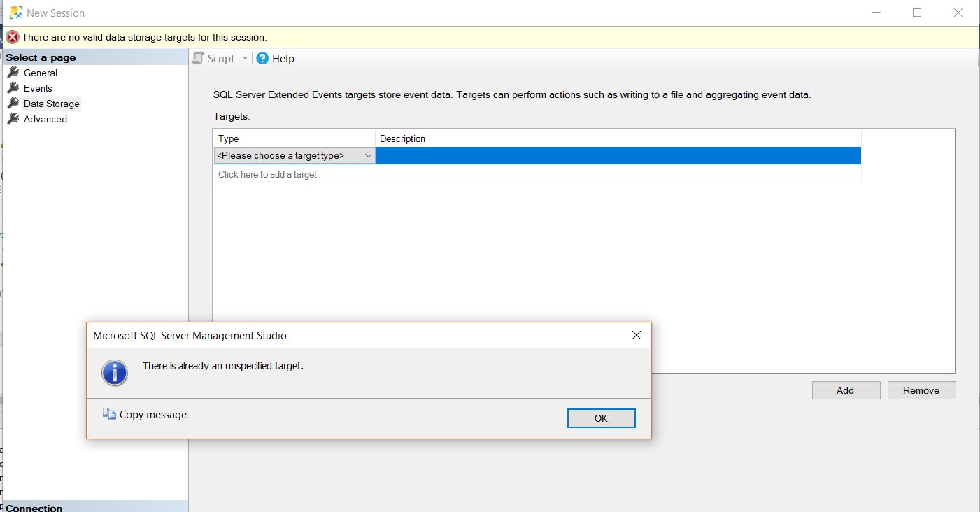Click the Select a page header
This screenshot has height=512, width=980.
tap(96, 57)
